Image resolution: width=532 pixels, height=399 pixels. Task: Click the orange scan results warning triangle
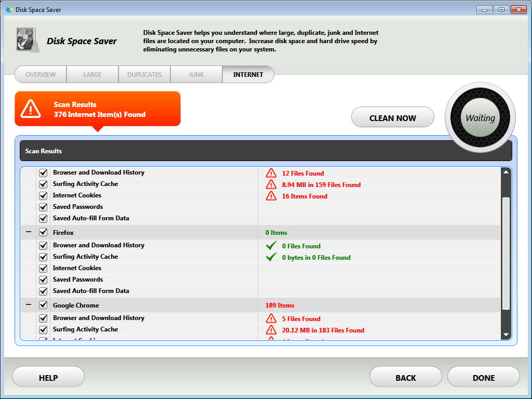tap(31, 109)
